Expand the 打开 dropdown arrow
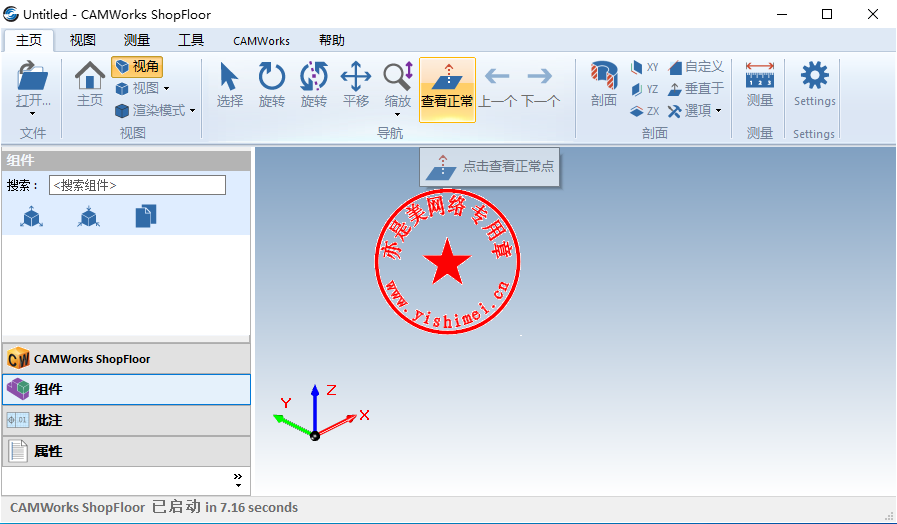The image size is (897, 524). coord(33,113)
